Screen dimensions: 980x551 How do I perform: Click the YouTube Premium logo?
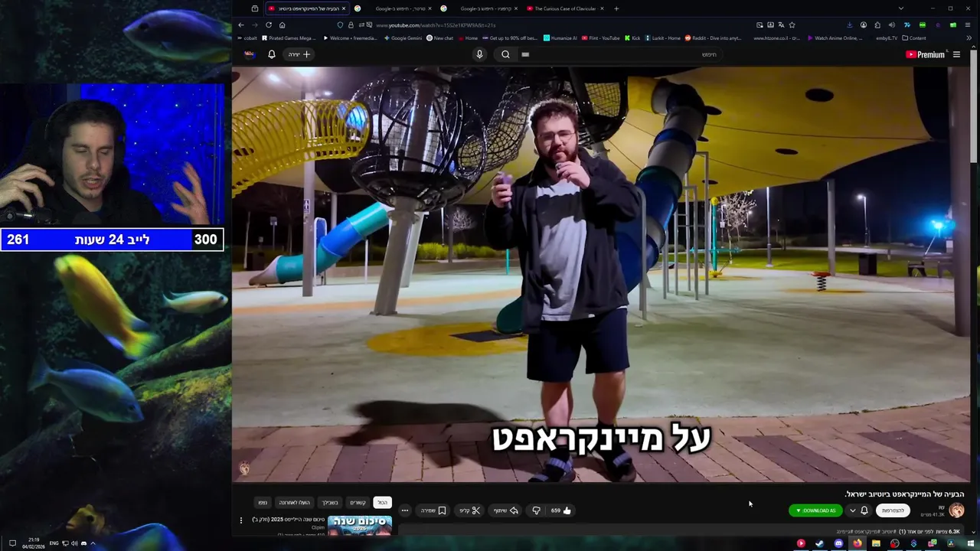925,54
